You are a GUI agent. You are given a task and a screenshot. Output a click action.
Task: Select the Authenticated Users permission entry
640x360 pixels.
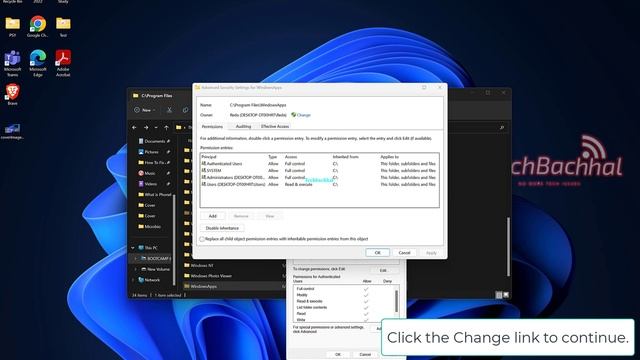click(320, 164)
